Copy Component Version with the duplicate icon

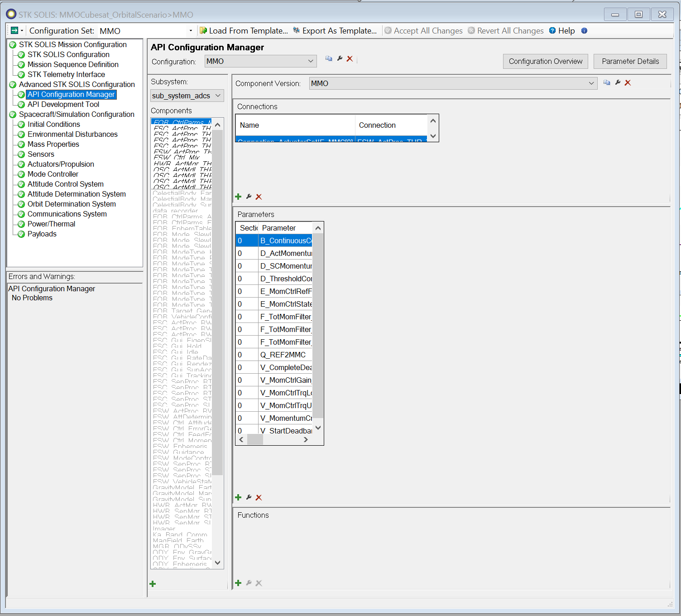[607, 83]
